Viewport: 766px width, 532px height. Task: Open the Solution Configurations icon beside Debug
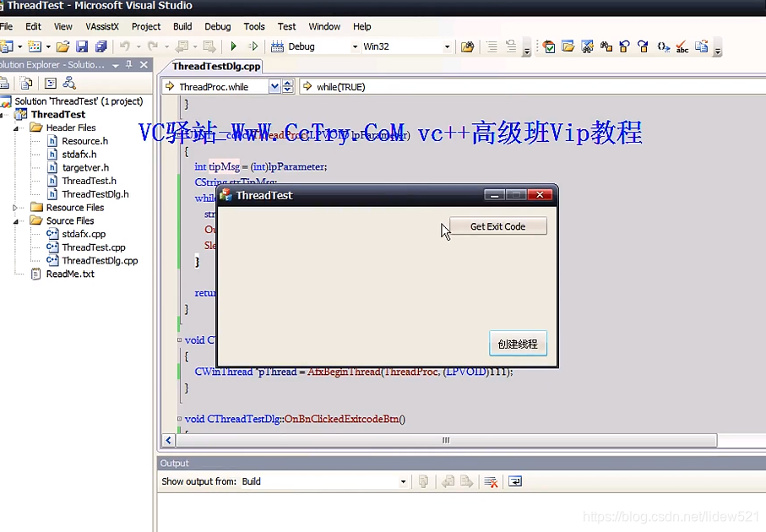coord(278,47)
